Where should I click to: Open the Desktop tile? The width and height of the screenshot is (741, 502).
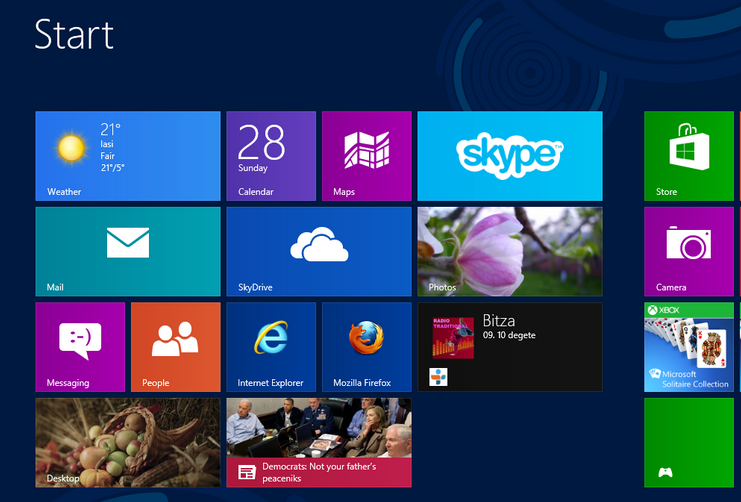[x=128, y=442]
